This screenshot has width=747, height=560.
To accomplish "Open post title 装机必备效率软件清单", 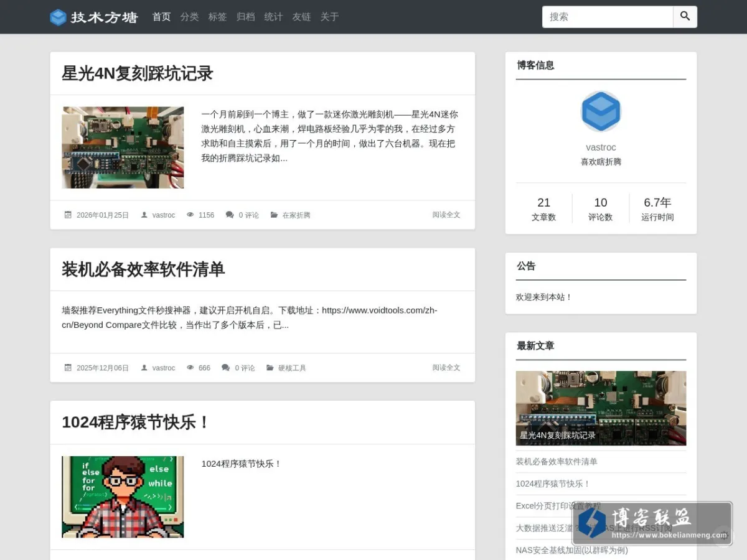I will (143, 269).
